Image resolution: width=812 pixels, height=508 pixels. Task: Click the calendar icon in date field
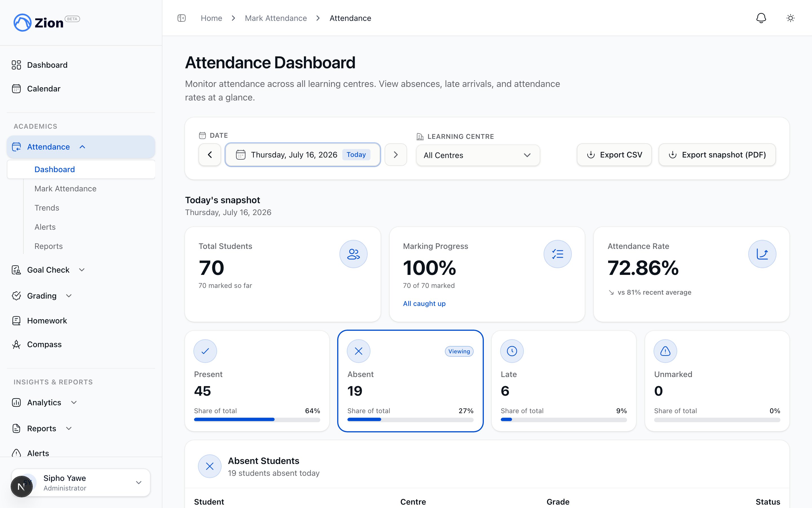point(240,155)
